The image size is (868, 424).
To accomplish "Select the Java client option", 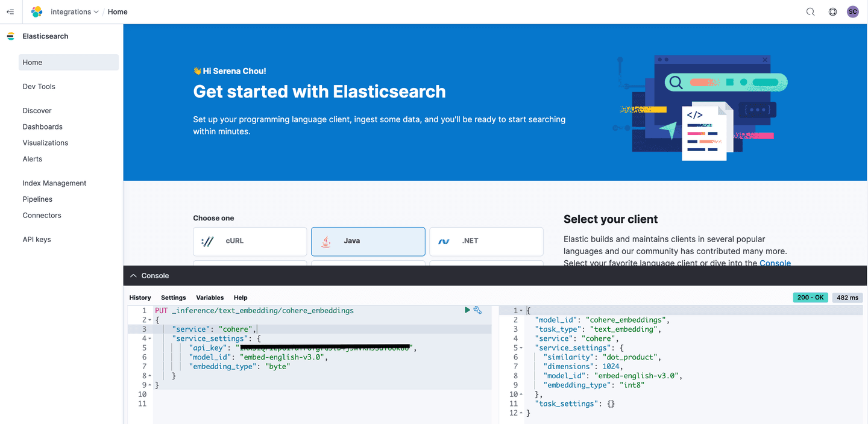I will [368, 241].
